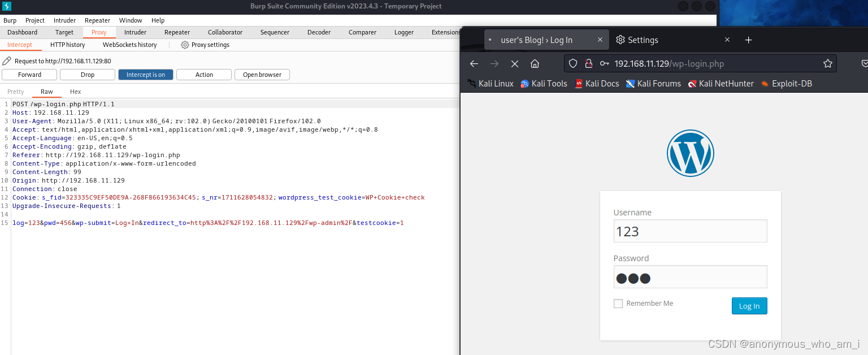Click the insecure connection padlock icon
Image resolution: width=868 pixels, height=355 pixels.
tap(588, 64)
